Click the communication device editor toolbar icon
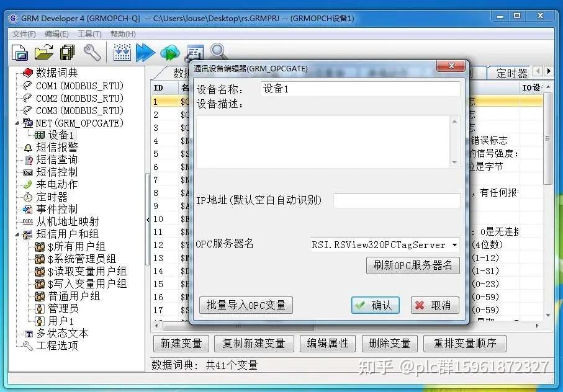Image resolution: width=563 pixels, height=392 pixels. click(194, 52)
